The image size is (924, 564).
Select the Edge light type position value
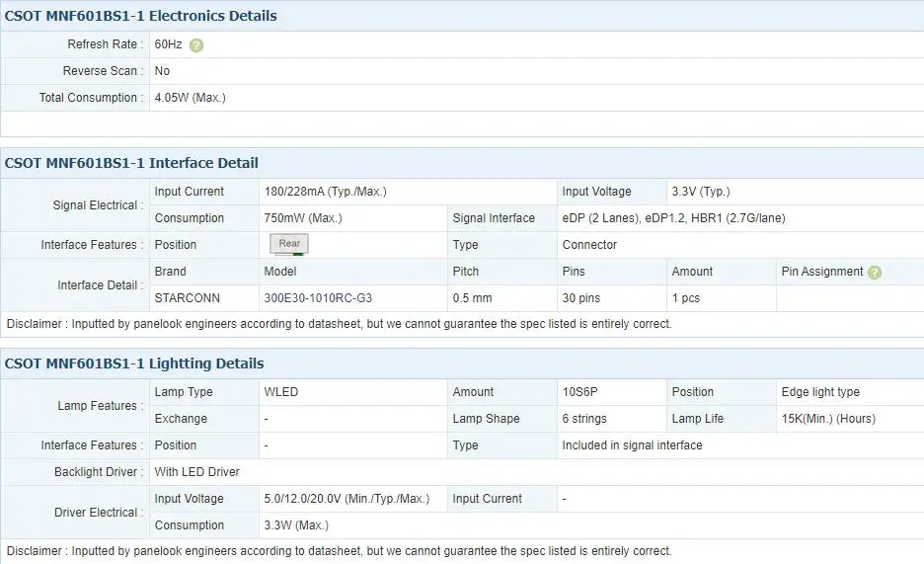click(820, 392)
